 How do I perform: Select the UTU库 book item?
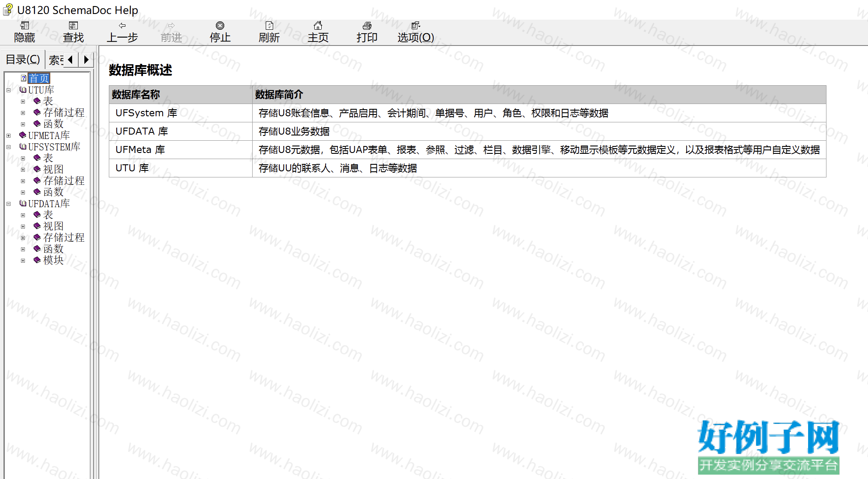41,90
